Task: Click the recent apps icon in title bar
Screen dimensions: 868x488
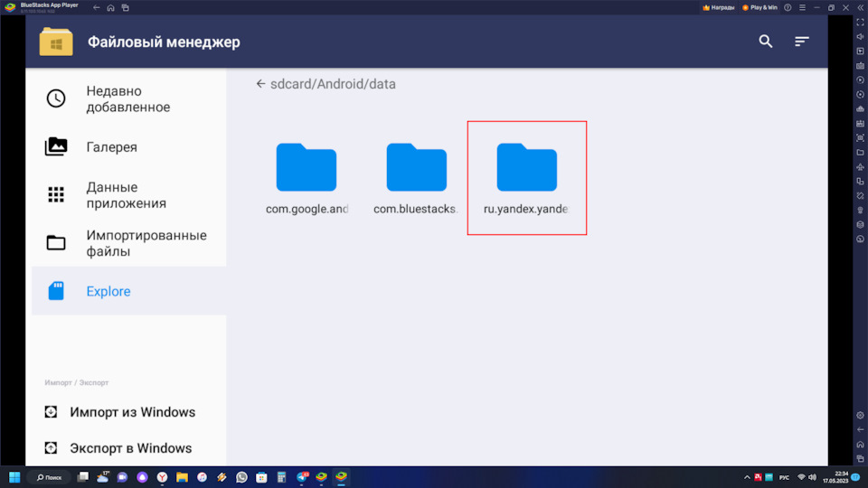Action: [125, 8]
